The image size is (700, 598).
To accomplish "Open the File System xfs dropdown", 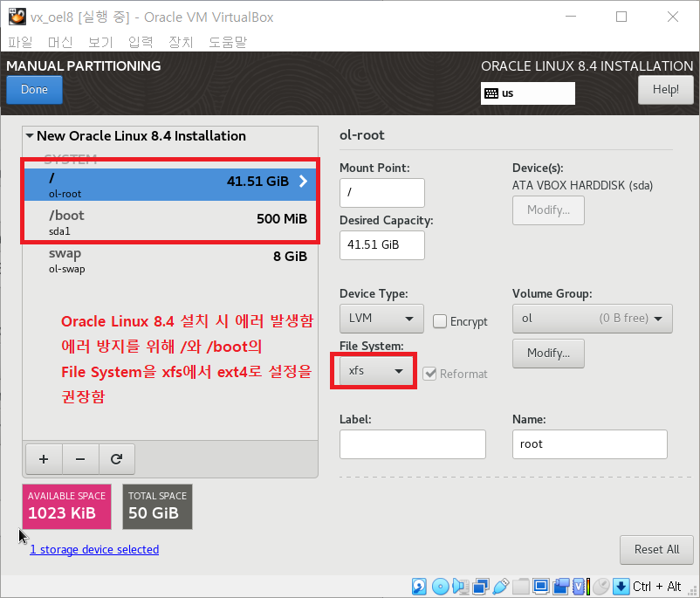I will 376,371.
